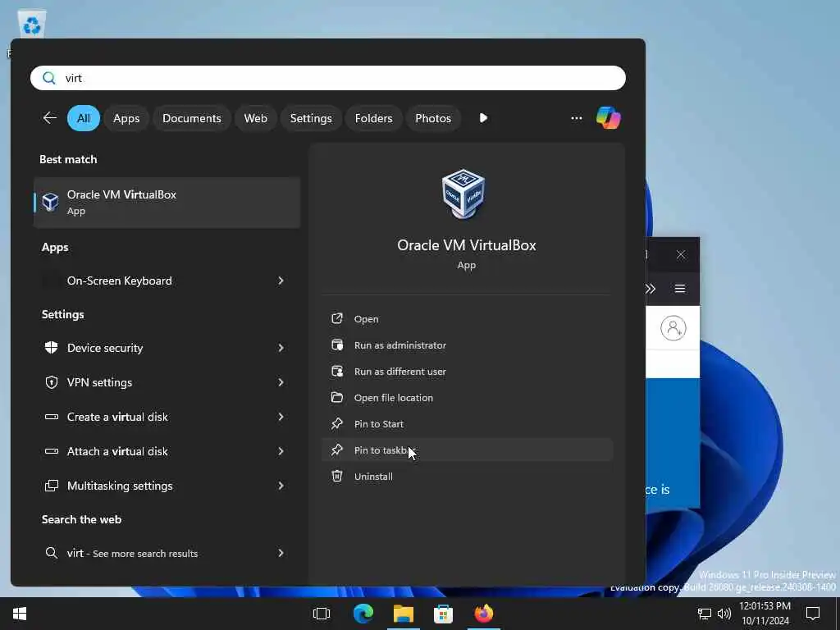Click the account avatar in background browser window
Viewport: 840px width, 630px height.
point(673,328)
